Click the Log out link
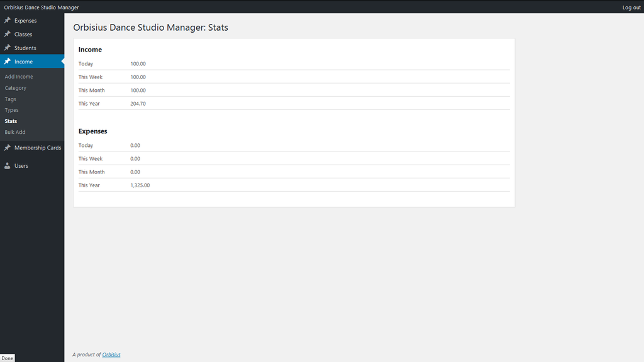Viewport: 644px width, 362px height. click(x=631, y=8)
